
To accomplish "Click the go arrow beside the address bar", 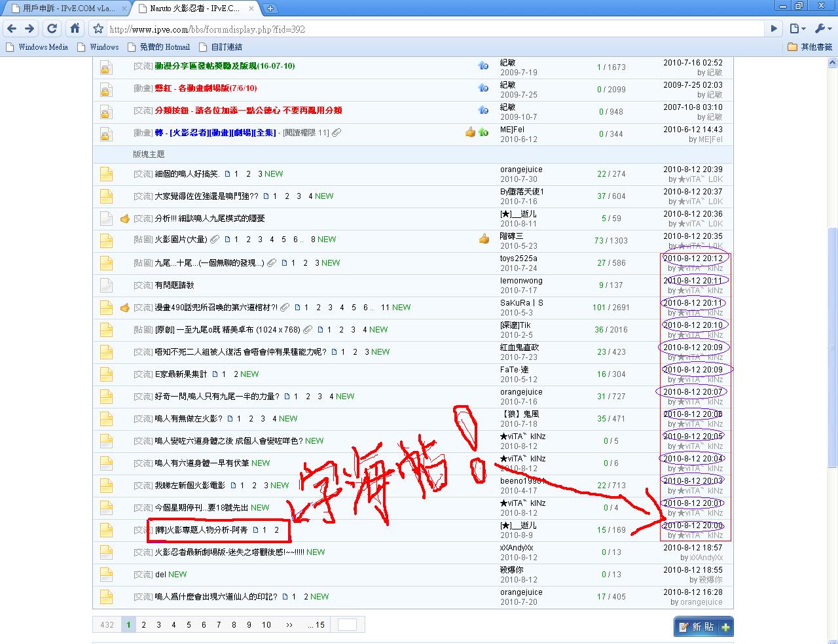I will pyautogui.click(x=774, y=29).
